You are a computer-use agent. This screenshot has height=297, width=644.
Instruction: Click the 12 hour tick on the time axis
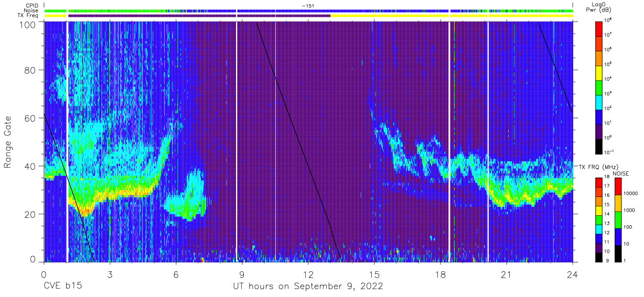308,274
